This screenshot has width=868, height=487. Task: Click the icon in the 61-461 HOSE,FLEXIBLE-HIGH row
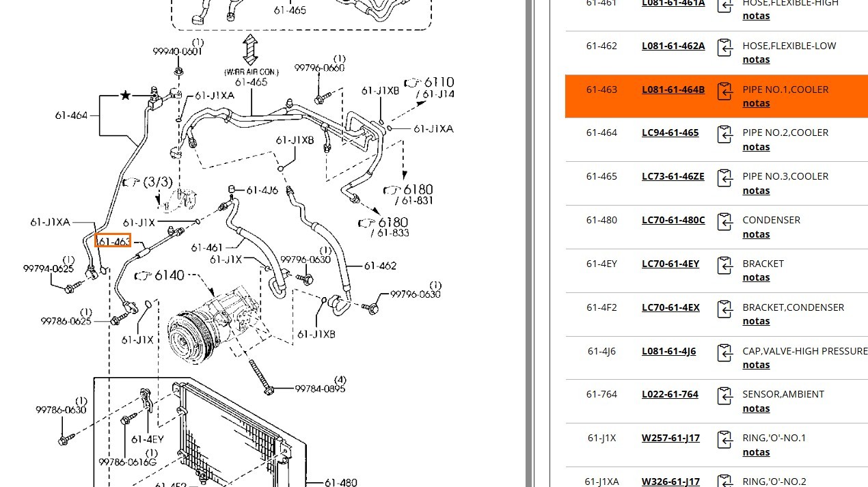coord(724,5)
